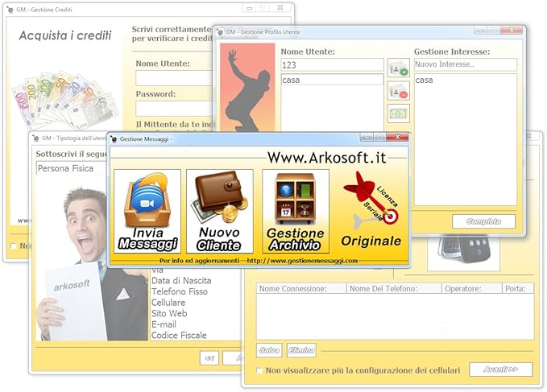Toggle the checkbox at bottom of Gestione Crediti

[x=14, y=246]
